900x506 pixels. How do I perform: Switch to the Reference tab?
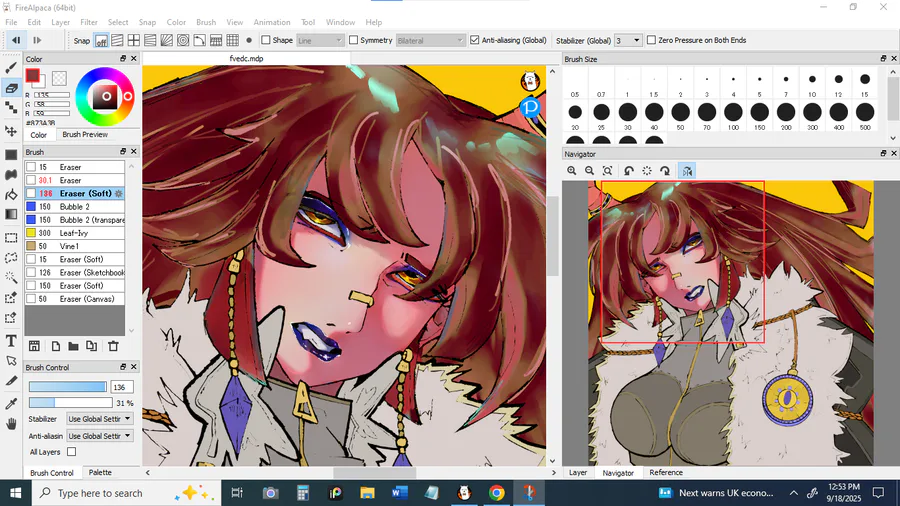(666, 473)
